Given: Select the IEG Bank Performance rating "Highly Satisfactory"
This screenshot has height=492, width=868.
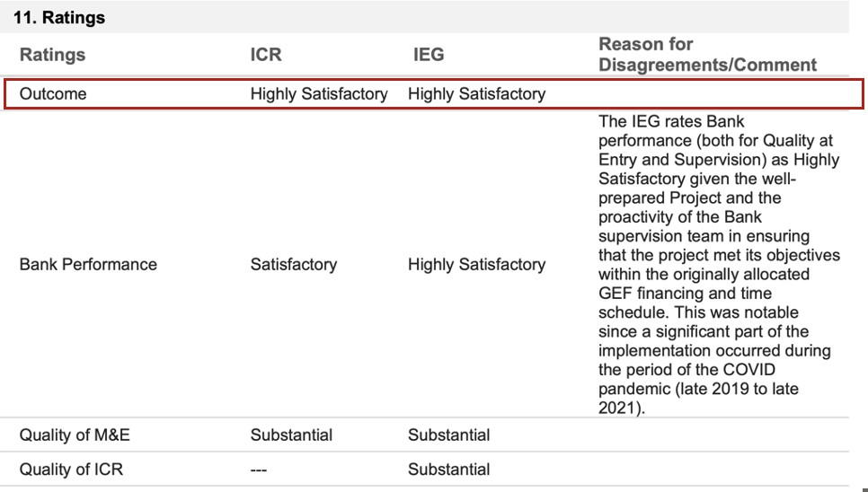Looking at the screenshot, I should tap(476, 264).
